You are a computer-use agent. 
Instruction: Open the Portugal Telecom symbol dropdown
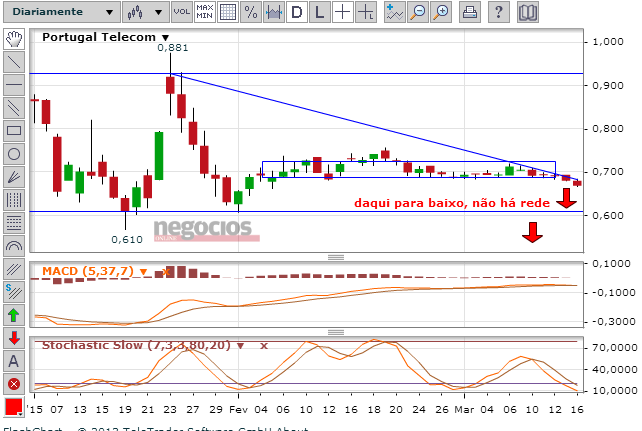click(165, 38)
